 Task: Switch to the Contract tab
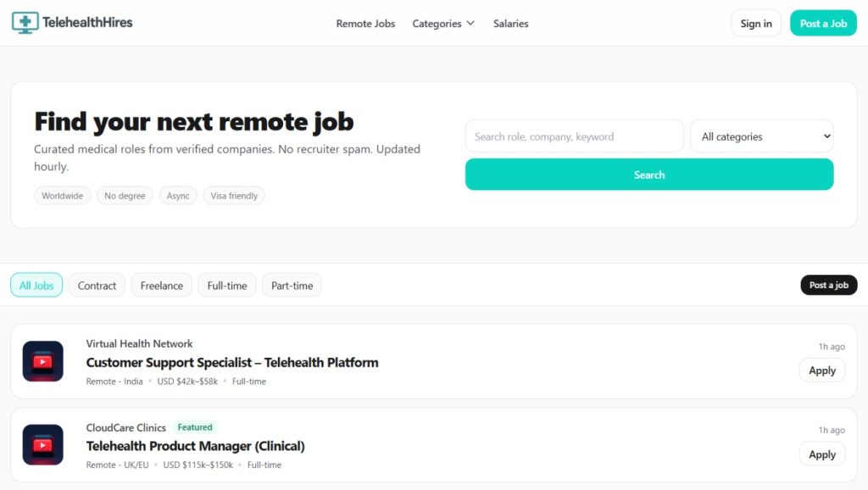click(97, 286)
